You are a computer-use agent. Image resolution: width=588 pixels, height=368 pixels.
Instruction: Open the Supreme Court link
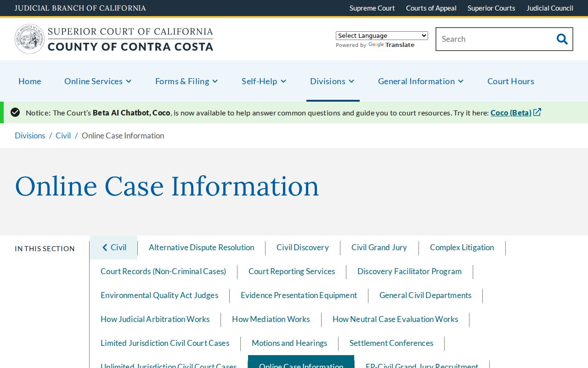(372, 8)
